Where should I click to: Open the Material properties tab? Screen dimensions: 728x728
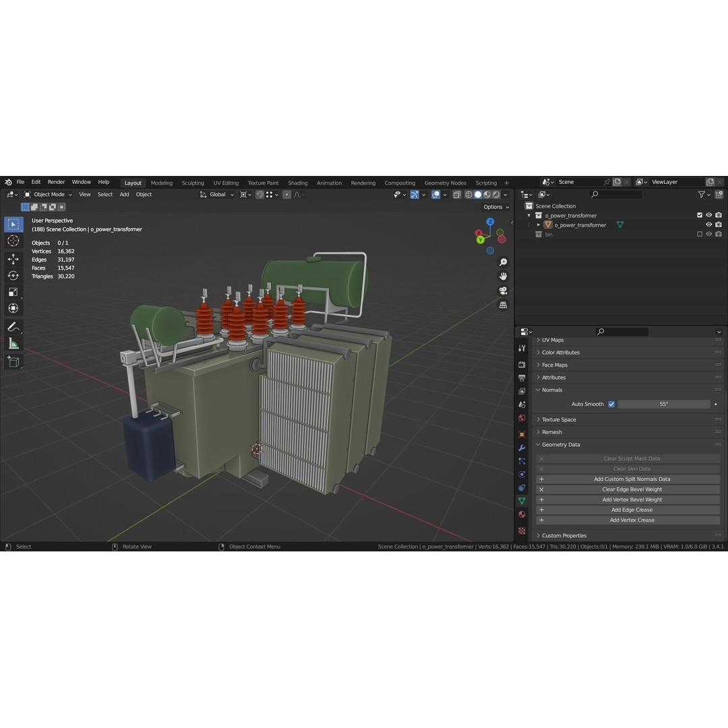click(x=522, y=514)
